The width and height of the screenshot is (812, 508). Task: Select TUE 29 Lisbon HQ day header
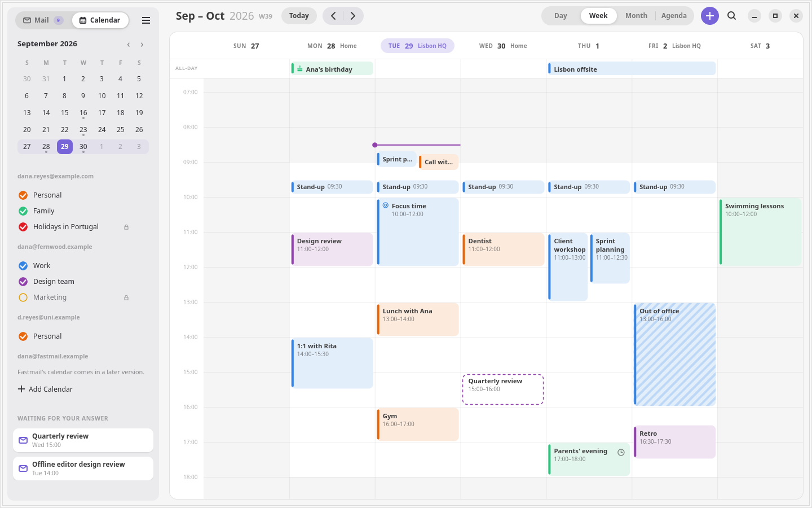click(x=417, y=46)
